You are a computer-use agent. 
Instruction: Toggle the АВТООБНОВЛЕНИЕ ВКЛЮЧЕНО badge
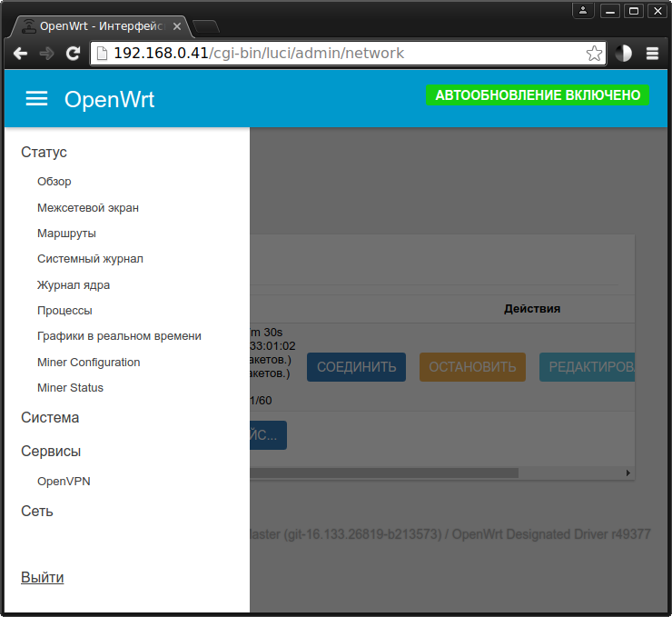pos(538,95)
